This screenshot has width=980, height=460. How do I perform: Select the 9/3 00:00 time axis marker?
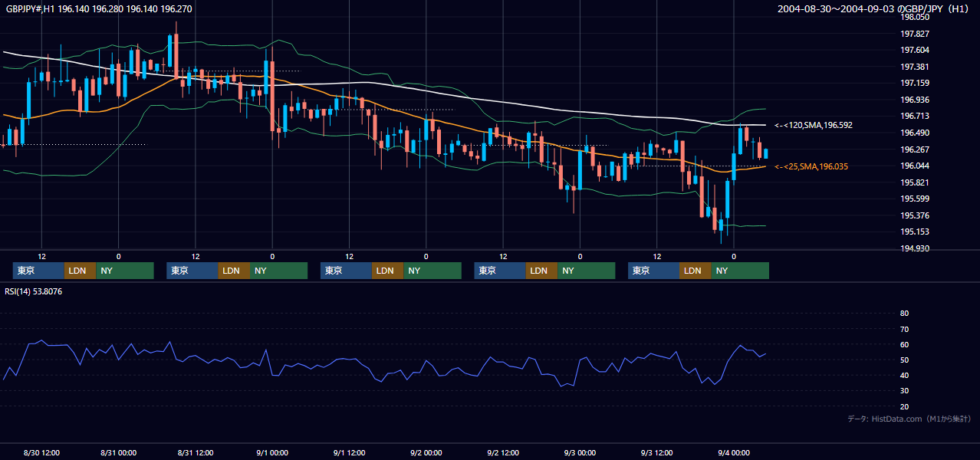click(580, 452)
